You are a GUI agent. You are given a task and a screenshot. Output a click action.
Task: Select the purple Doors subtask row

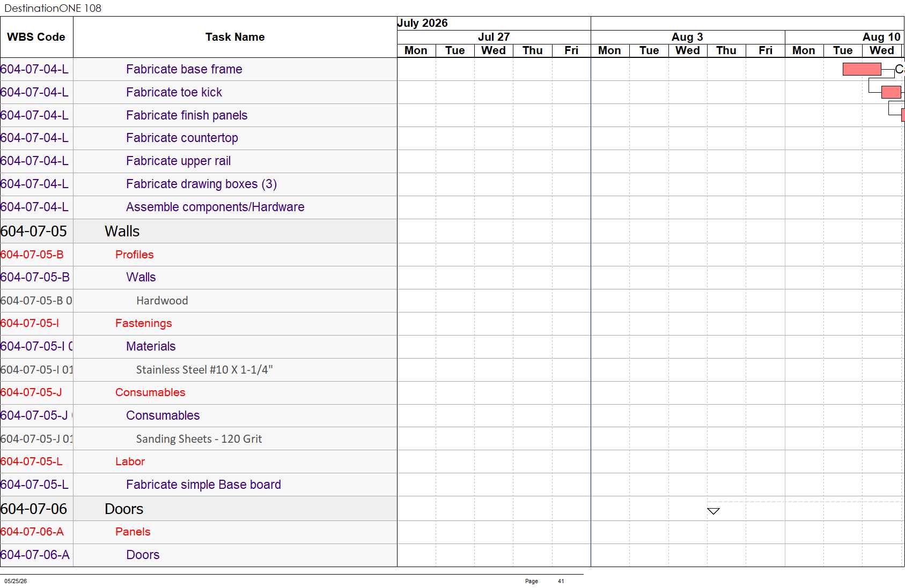198,555
